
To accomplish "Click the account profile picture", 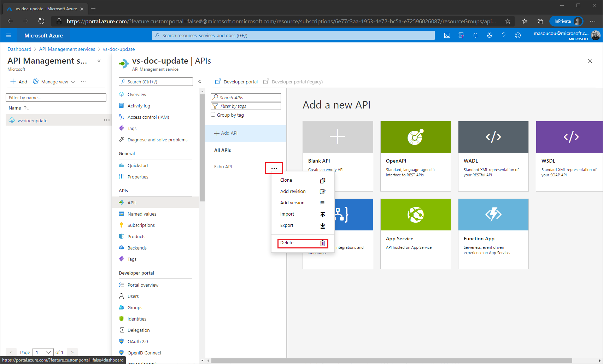I will click(x=596, y=35).
